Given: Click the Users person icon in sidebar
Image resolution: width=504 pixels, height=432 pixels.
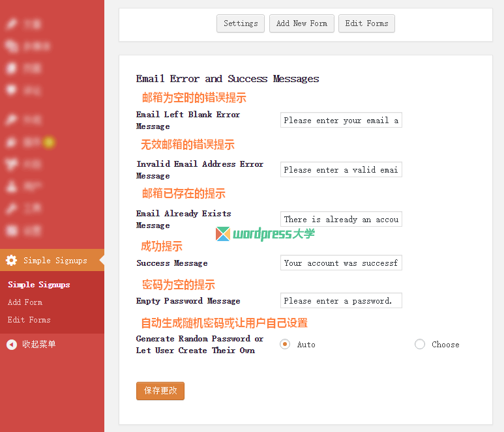Looking at the screenshot, I should (11, 186).
